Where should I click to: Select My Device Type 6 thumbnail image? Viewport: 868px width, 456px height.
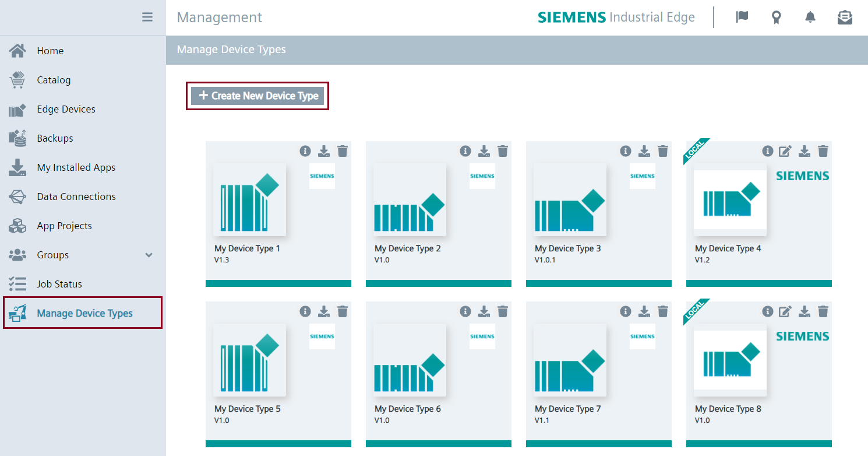(x=410, y=360)
